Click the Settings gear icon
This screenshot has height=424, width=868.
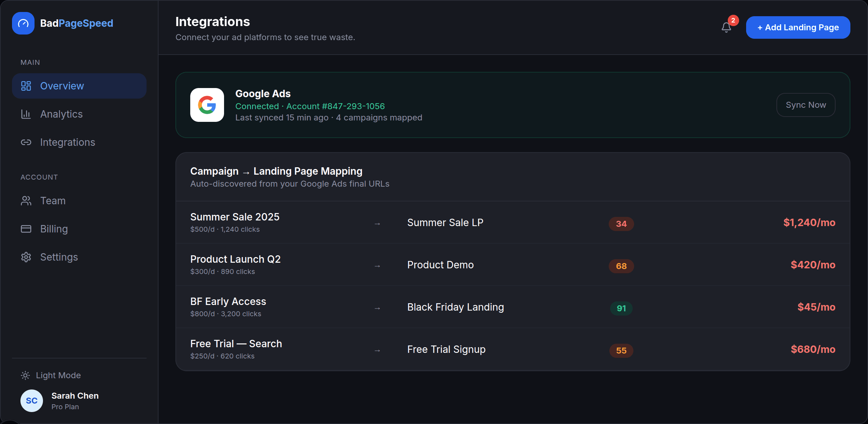[26, 257]
